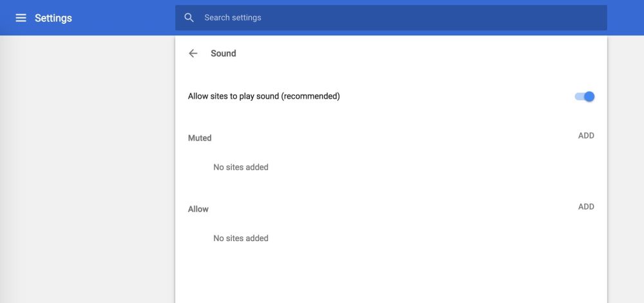Viewport: 644px width, 303px height.
Task: Select the Sound page heading
Action: click(x=223, y=54)
